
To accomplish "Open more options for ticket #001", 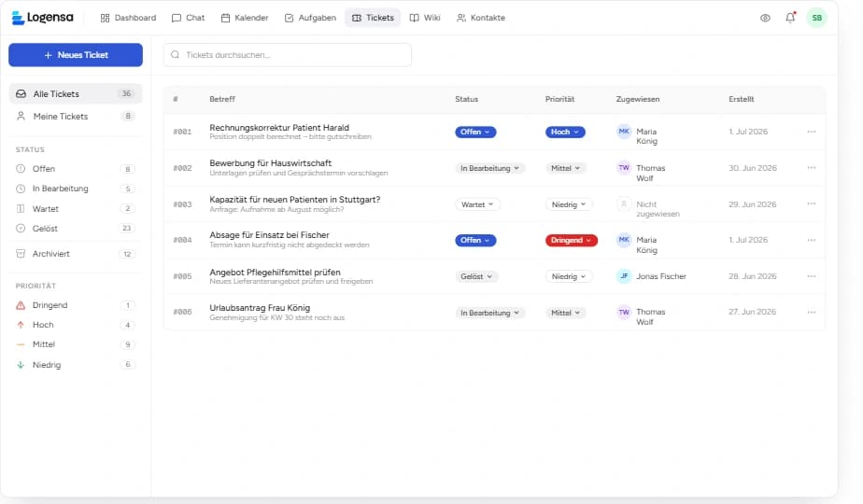I will 812,132.
